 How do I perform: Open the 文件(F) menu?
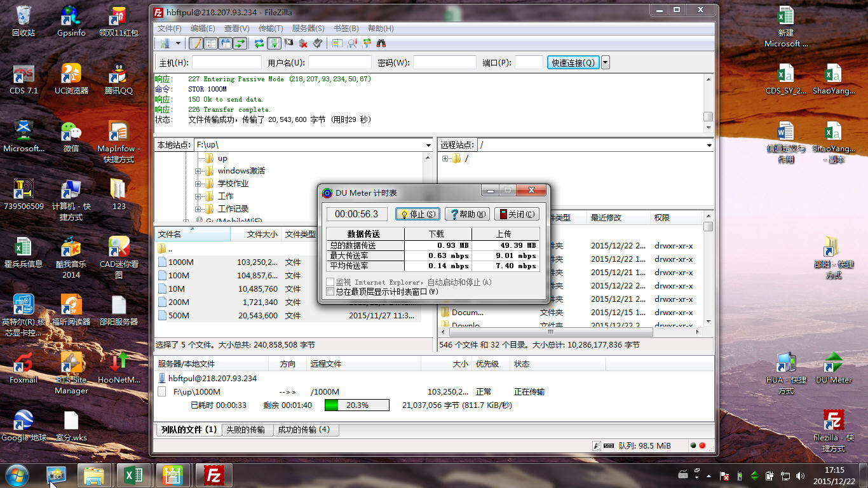tap(170, 29)
